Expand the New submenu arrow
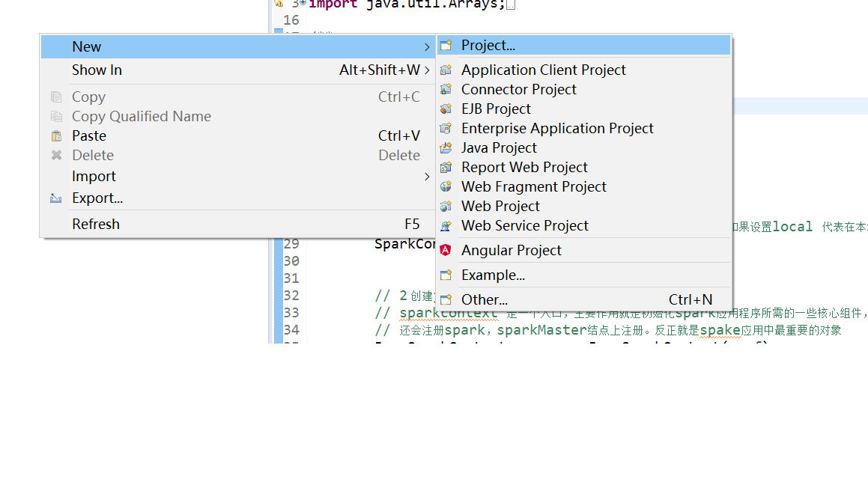The image size is (868, 485). click(425, 46)
